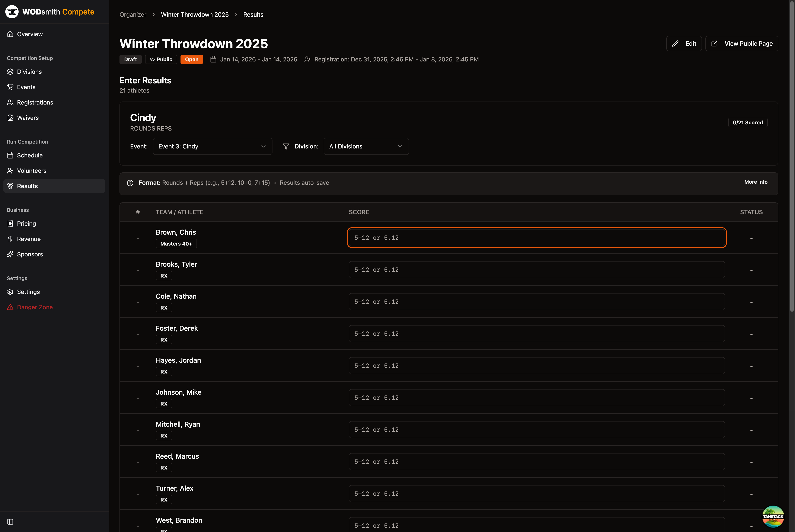Click the calendar icon before event dates

[x=213, y=59]
